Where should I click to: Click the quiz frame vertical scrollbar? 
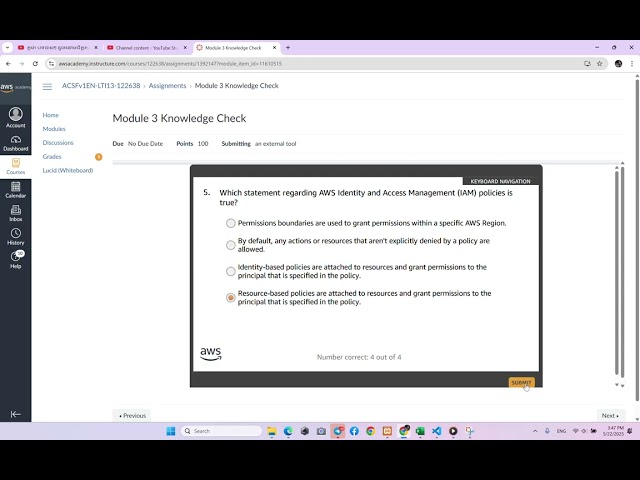coord(617,271)
